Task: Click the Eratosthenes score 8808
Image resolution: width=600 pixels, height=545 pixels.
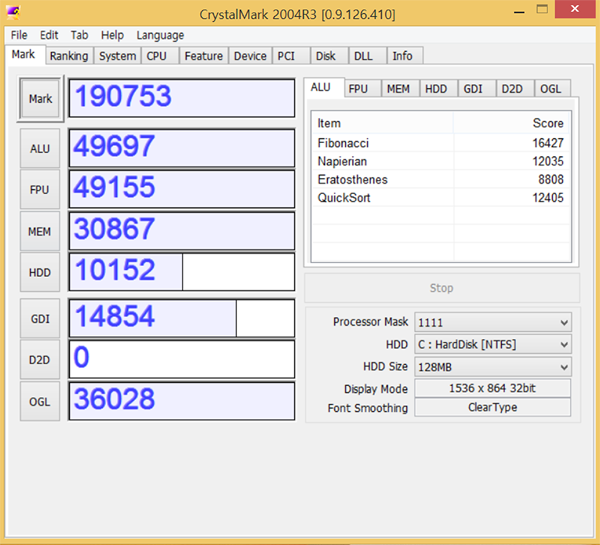Action: pyautogui.click(x=551, y=179)
